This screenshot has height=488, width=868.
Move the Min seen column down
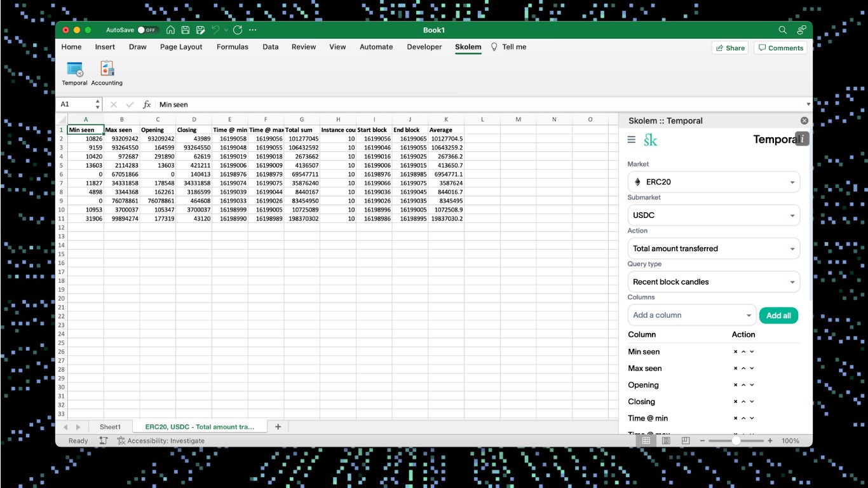click(x=752, y=351)
